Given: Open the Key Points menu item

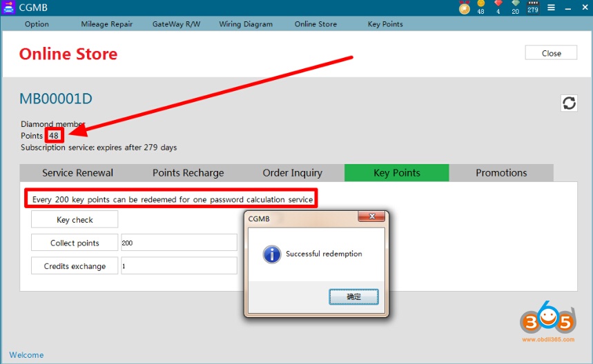Looking at the screenshot, I should point(385,24).
